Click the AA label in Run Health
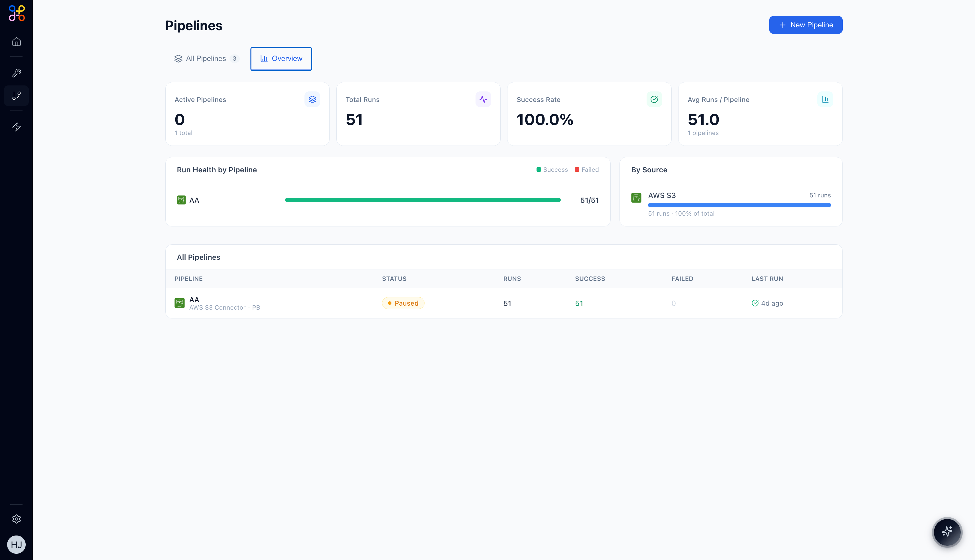This screenshot has width=975, height=560. [194, 200]
